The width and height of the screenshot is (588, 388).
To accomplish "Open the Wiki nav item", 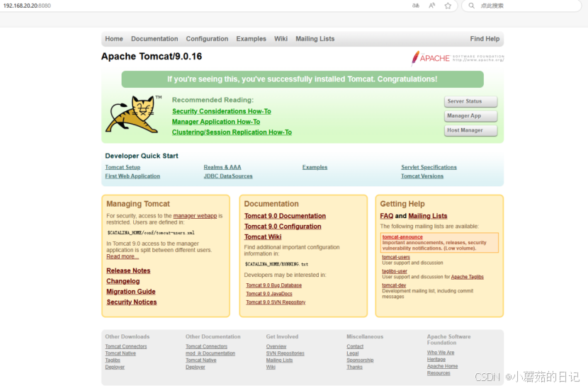I will (x=281, y=39).
